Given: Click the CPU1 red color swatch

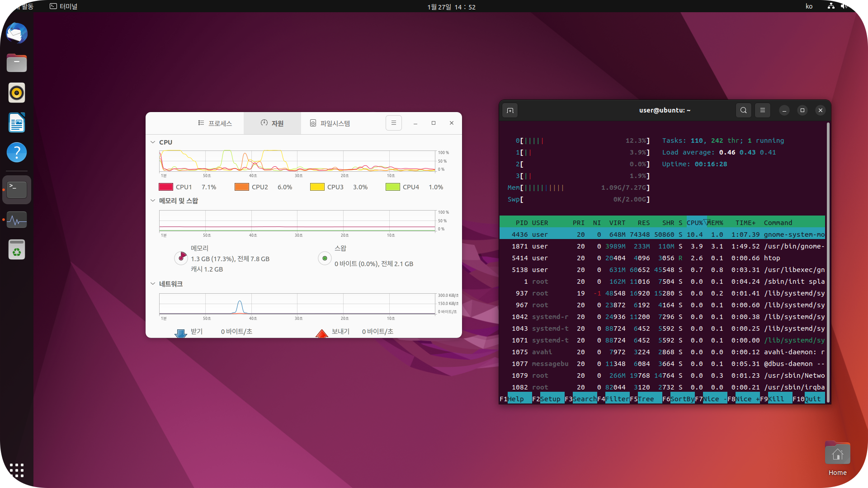Looking at the screenshot, I should [x=166, y=187].
